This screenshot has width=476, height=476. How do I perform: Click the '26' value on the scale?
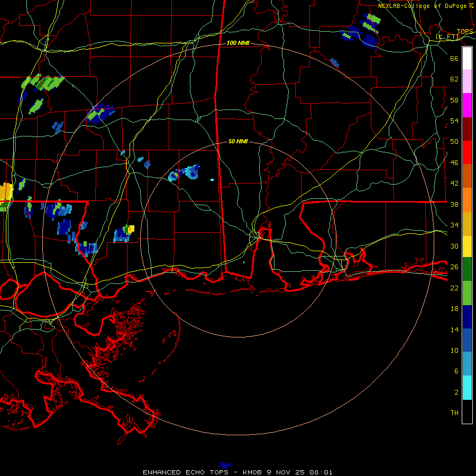454,267
